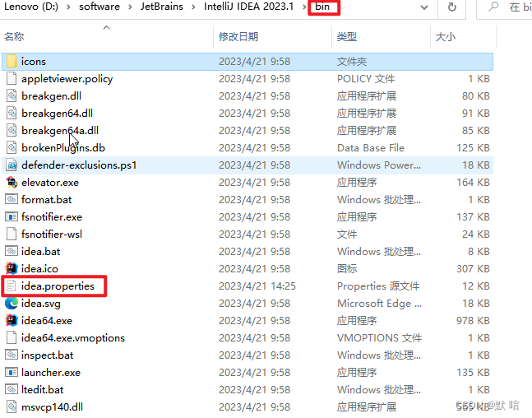Click the ltedit.bat batch file icon
This screenshot has height=418, width=532.
pos(12,390)
